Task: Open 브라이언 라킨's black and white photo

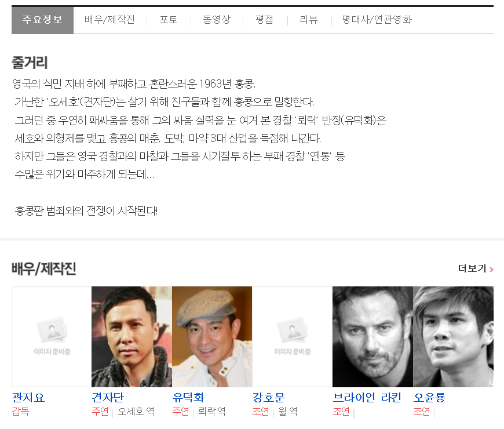Action: 372,337
